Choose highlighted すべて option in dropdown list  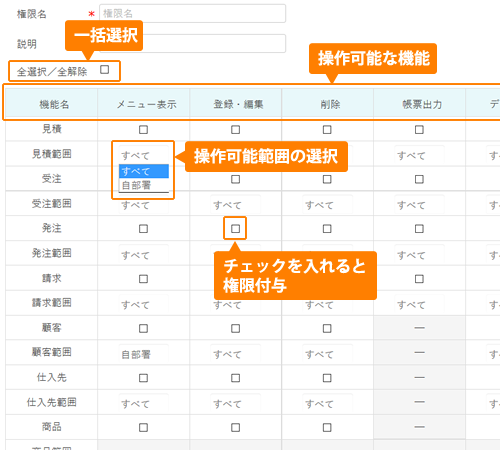[144, 171]
